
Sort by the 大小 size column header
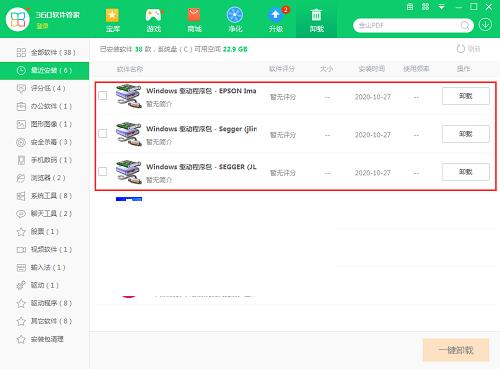[326, 69]
